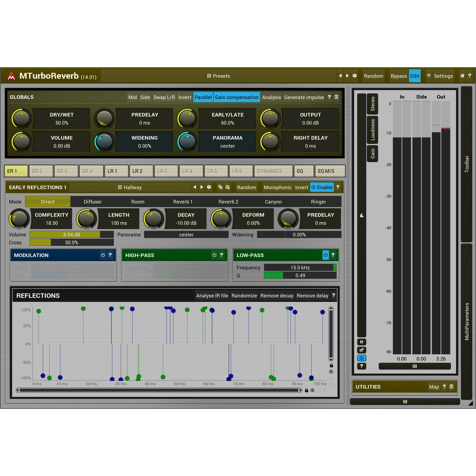Click Analyse IR file button
Viewport: 476px width, 476px height.
point(212,295)
